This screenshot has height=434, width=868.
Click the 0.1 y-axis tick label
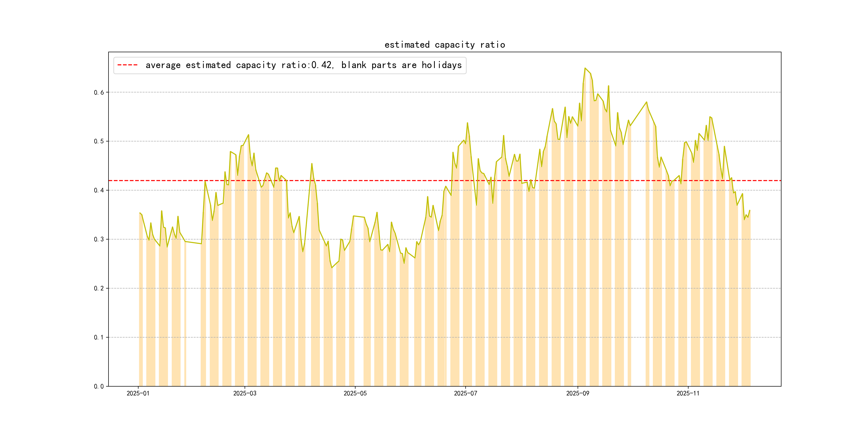pyautogui.click(x=99, y=337)
